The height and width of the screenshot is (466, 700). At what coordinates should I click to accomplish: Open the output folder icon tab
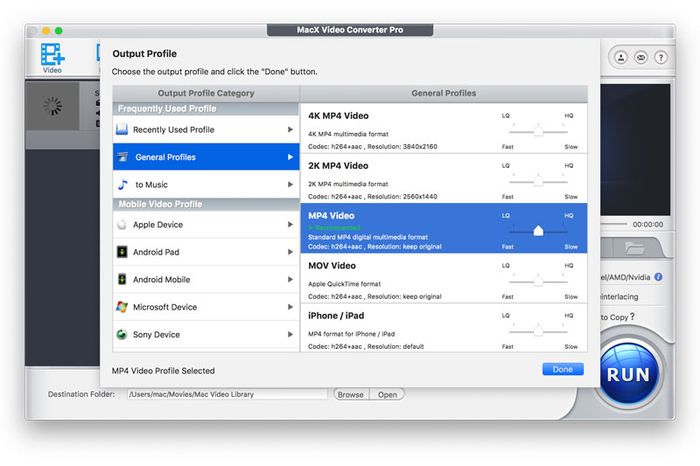click(x=635, y=248)
